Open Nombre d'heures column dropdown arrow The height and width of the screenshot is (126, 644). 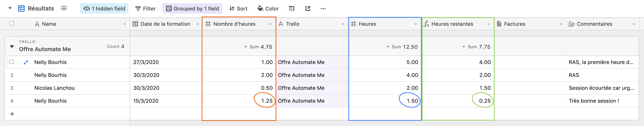click(270, 24)
